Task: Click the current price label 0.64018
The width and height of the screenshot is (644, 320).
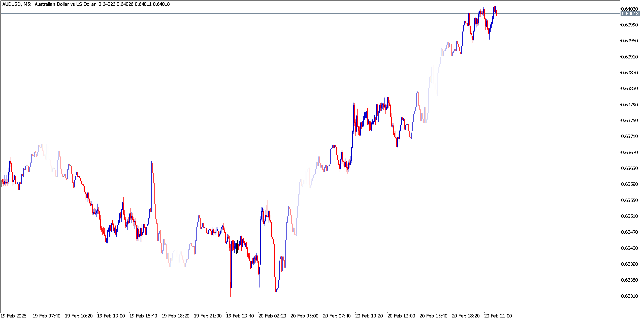Action: click(630, 14)
